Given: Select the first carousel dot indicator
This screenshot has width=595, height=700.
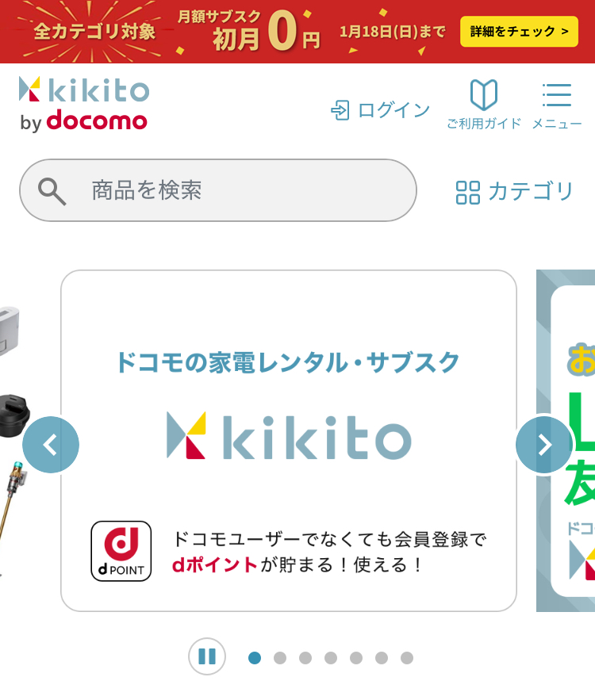Looking at the screenshot, I should click(x=255, y=658).
